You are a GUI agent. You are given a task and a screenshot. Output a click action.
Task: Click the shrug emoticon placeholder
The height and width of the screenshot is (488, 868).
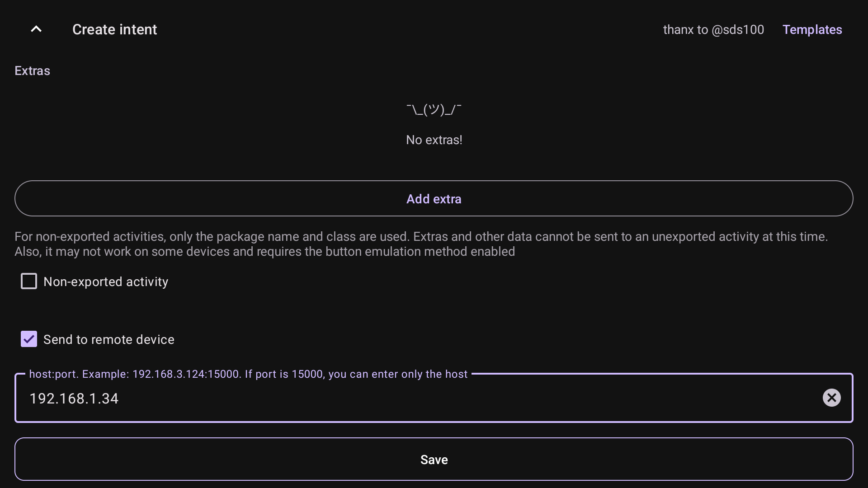pos(434,109)
